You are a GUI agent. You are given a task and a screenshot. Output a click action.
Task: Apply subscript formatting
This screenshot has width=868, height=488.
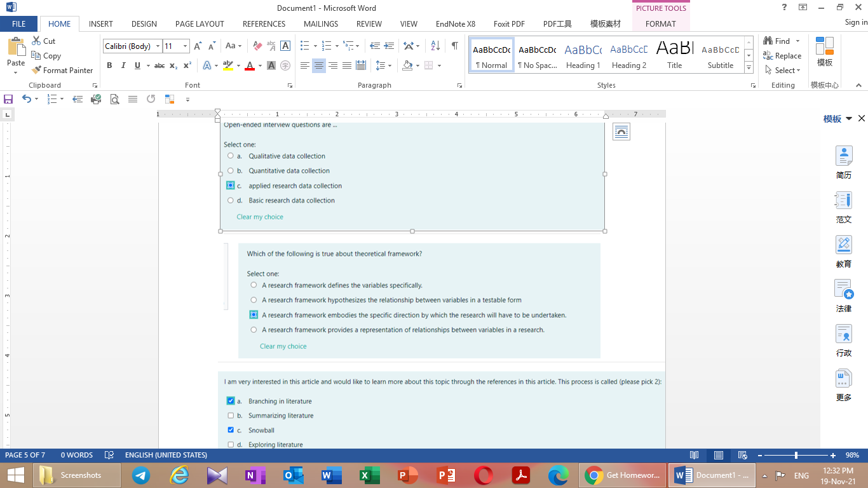coord(172,65)
